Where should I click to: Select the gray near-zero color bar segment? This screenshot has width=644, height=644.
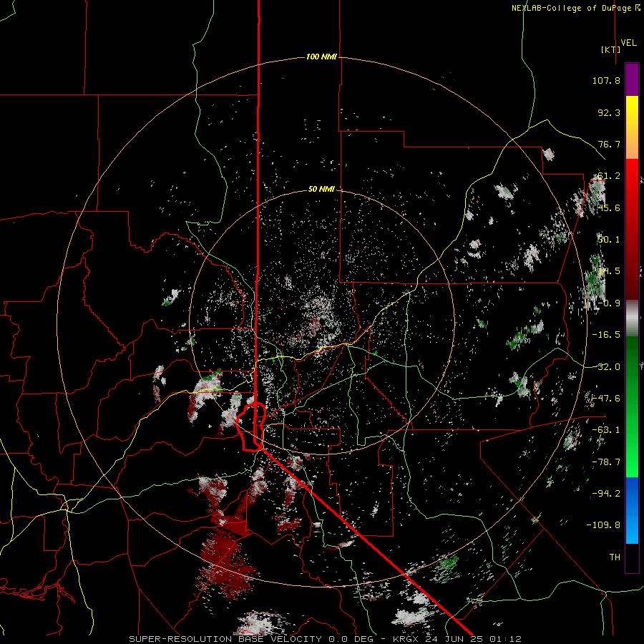632,318
